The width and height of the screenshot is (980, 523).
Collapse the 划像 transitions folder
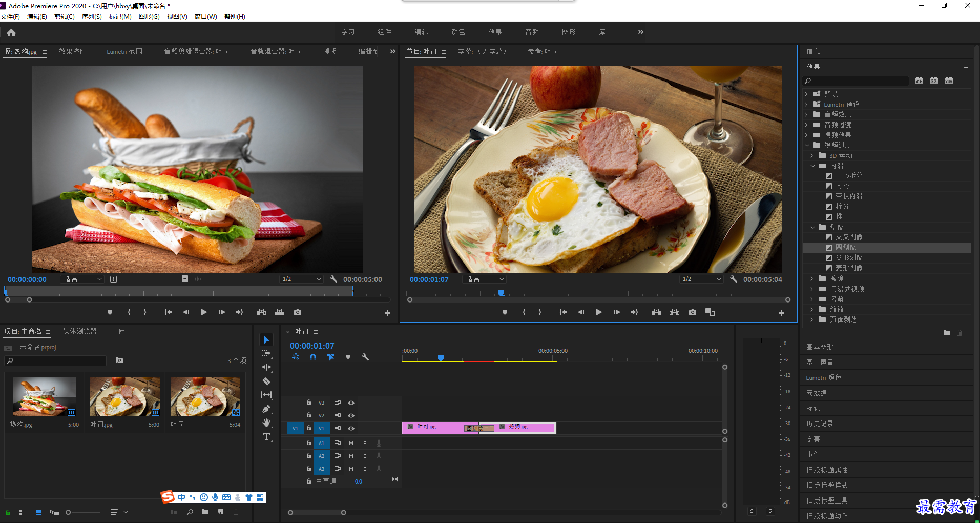[x=812, y=228]
